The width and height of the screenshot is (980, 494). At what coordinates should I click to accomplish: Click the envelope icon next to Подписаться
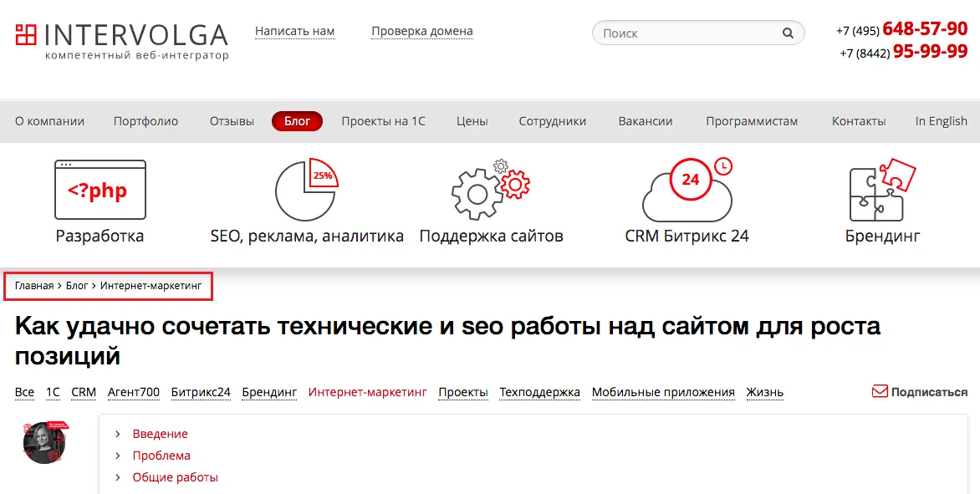coord(879,391)
